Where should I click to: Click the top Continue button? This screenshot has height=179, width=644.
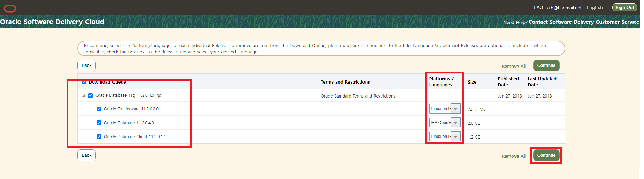[x=546, y=65]
